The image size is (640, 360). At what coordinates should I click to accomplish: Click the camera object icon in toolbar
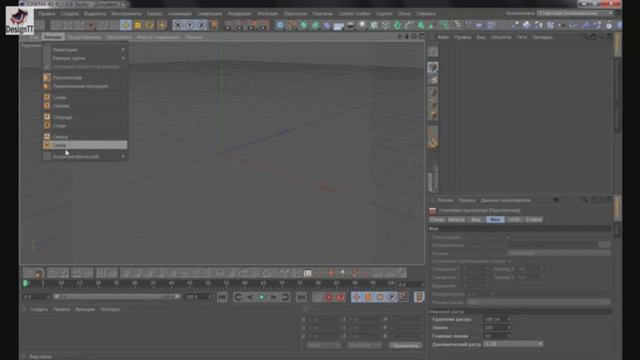(x=350, y=26)
